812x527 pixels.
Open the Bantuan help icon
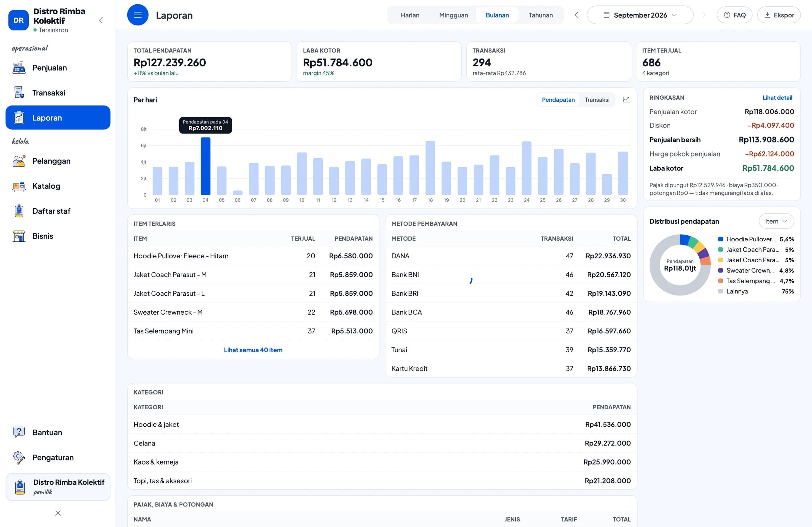coord(19,432)
